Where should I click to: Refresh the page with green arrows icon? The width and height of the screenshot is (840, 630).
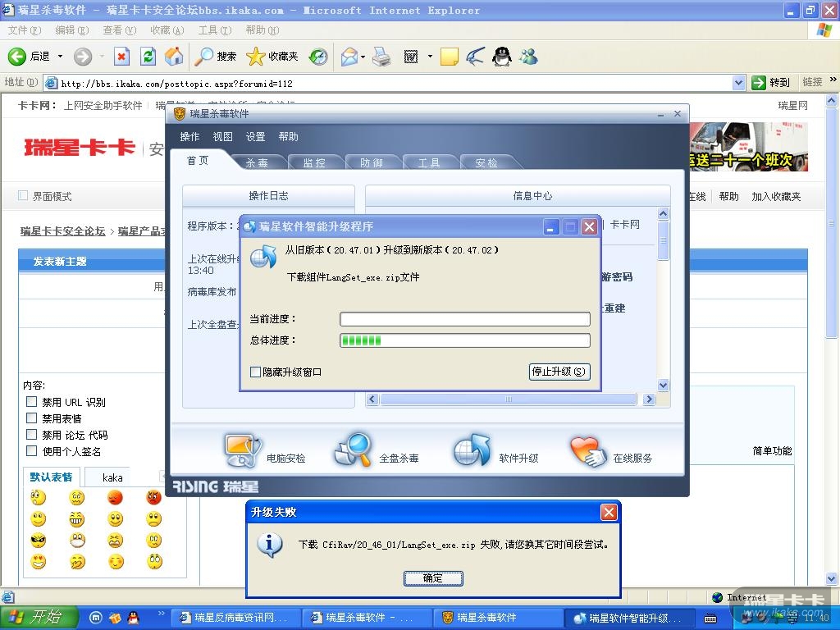pos(148,57)
